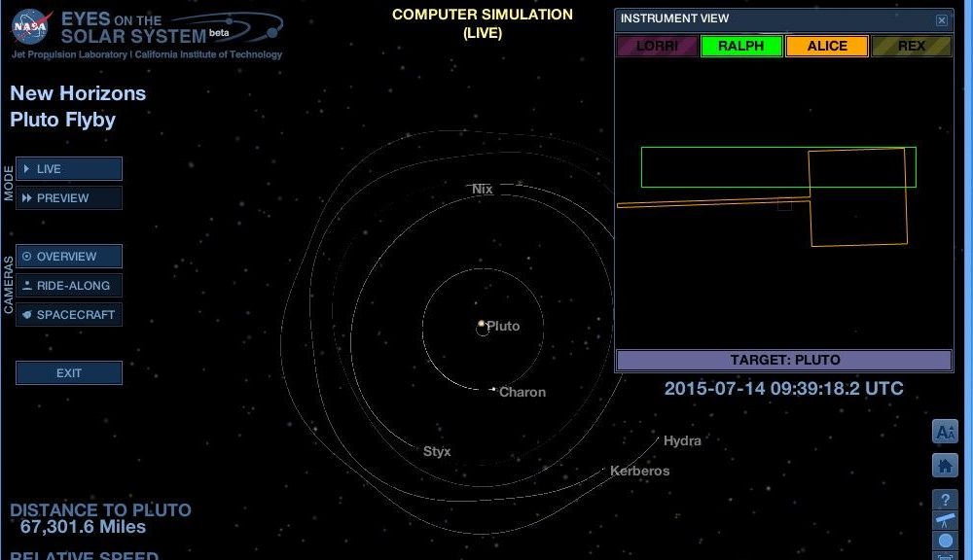The height and width of the screenshot is (560, 973).
Task: Switch to PREVIEW mode
Action: tap(69, 197)
